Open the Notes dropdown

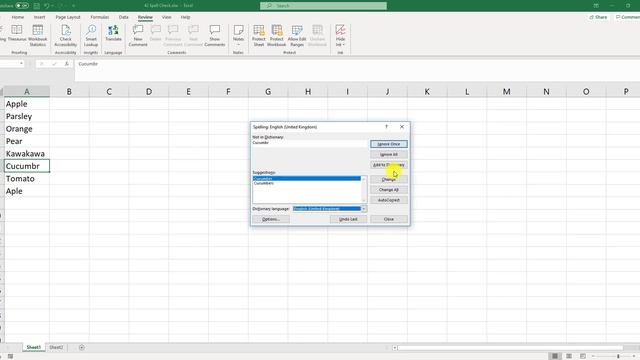238,35
